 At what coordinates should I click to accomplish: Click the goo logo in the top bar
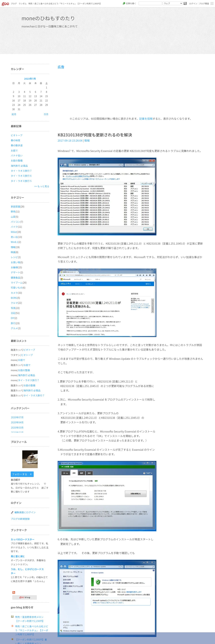point(5,4)
